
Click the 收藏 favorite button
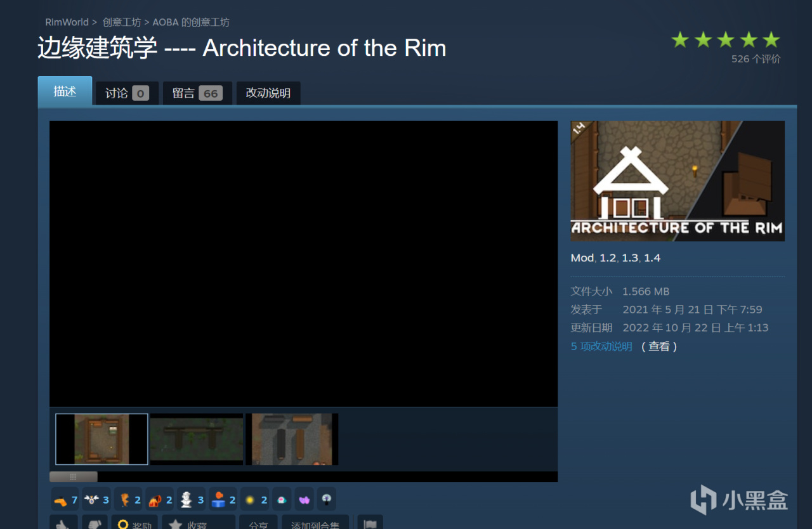(199, 522)
